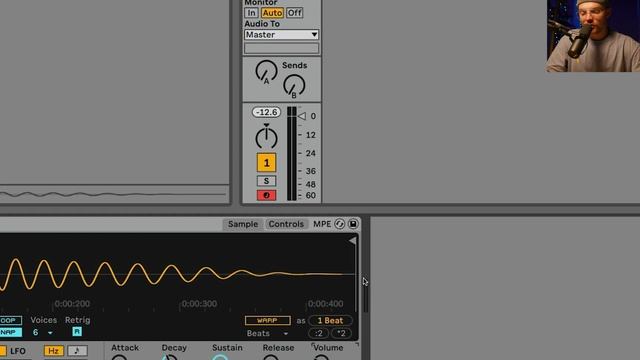Open the Beats warp mode dropdown
Screen dimensions: 640x360
[267, 333]
